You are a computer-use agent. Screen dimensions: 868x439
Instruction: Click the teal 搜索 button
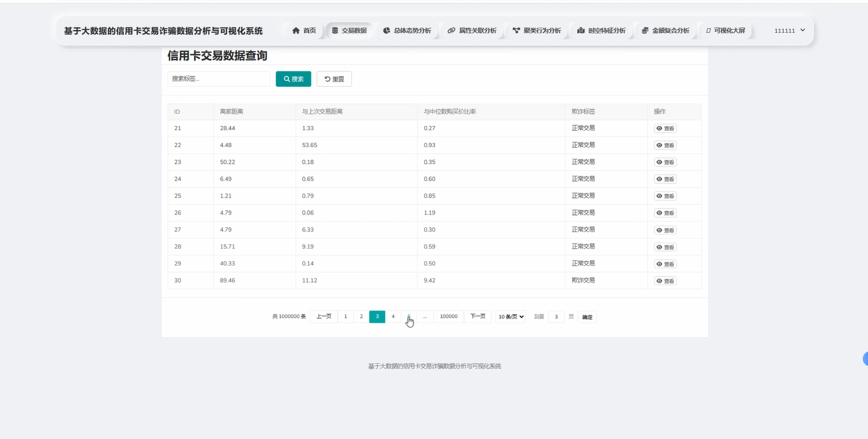(x=293, y=79)
